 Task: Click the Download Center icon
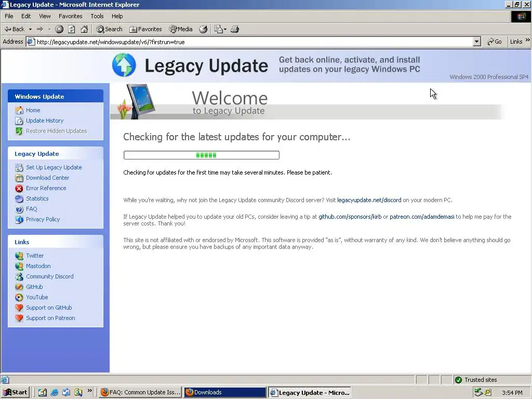coord(19,178)
